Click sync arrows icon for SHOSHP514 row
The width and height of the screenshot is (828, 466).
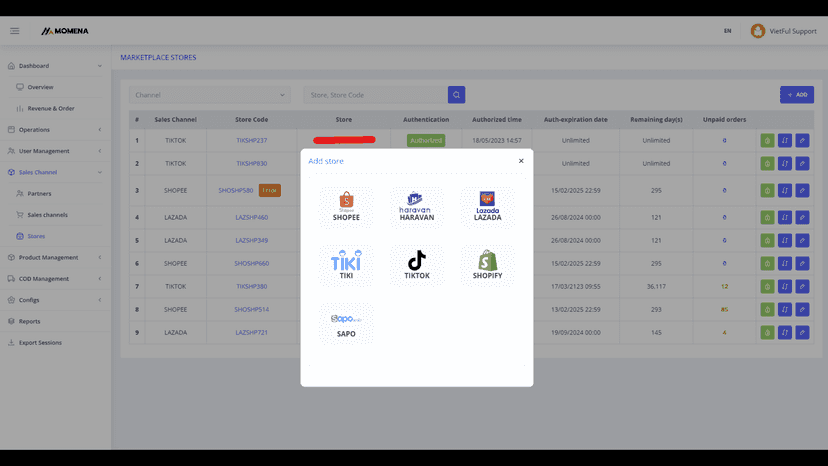[x=785, y=309]
